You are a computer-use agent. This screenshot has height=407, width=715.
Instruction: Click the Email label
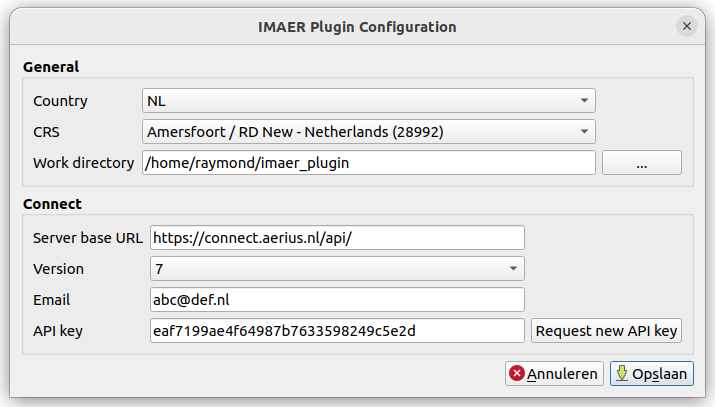coord(52,300)
